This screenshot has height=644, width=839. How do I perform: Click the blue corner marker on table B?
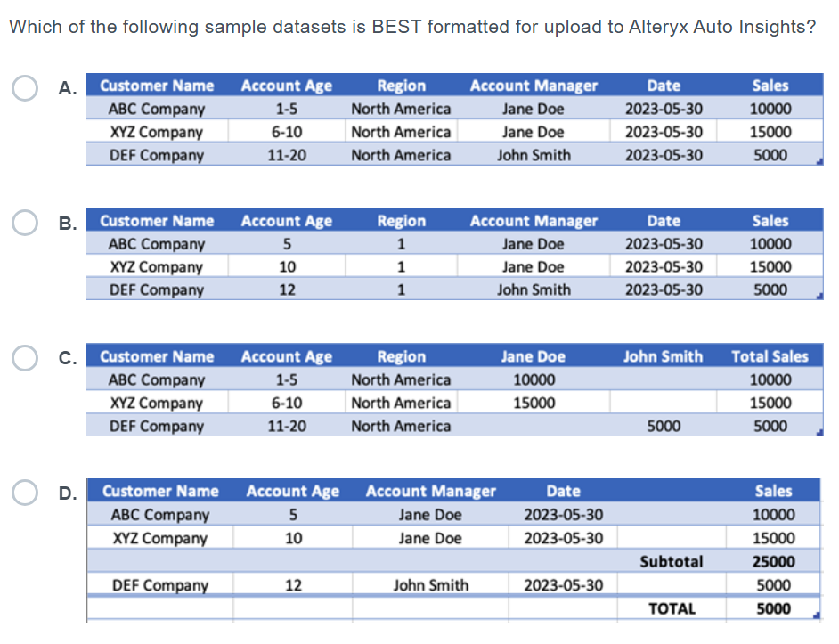point(820,296)
